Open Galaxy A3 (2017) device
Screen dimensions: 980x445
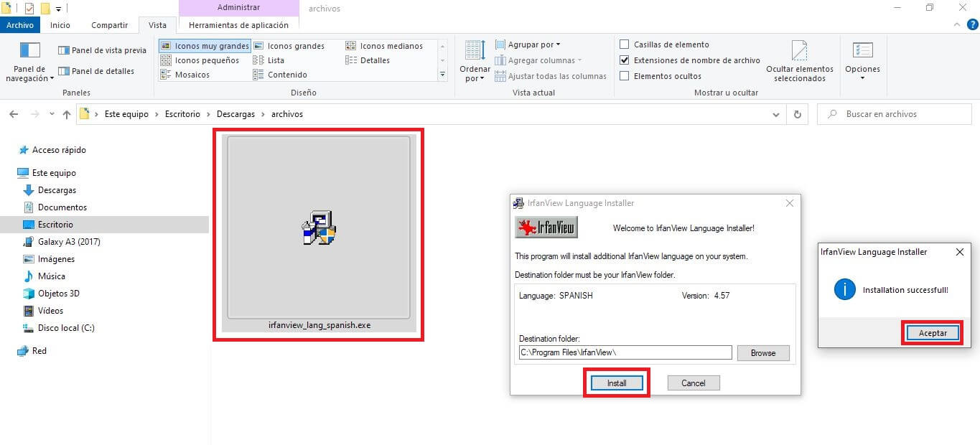69,242
